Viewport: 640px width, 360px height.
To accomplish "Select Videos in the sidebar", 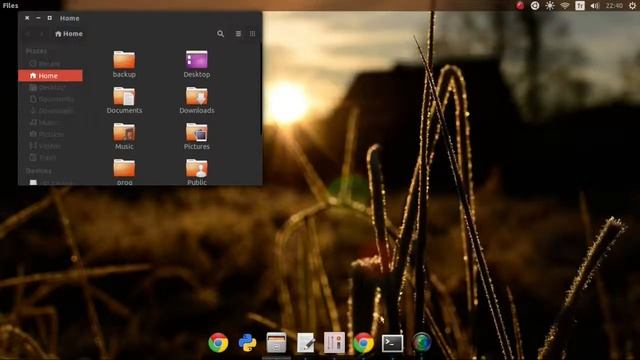I will [x=46, y=146].
